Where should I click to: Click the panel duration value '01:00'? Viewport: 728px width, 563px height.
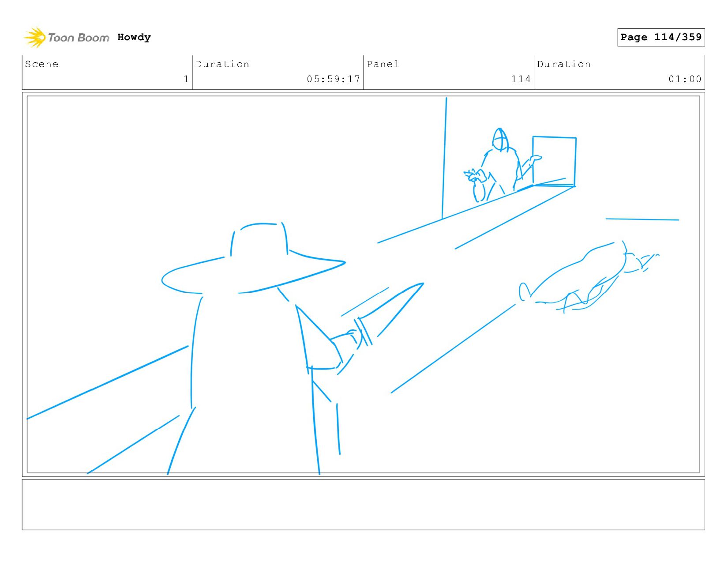pyautogui.click(x=685, y=79)
